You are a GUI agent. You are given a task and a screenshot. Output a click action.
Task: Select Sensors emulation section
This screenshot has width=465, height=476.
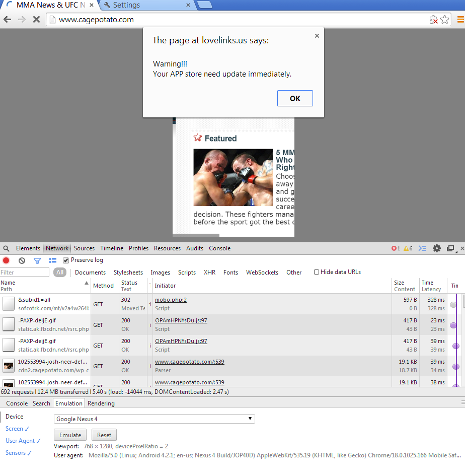point(19,453)
